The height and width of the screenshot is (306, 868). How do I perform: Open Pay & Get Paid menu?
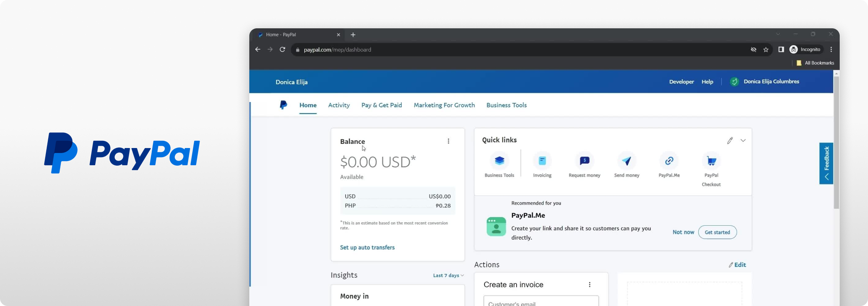(x=382, y=105)
